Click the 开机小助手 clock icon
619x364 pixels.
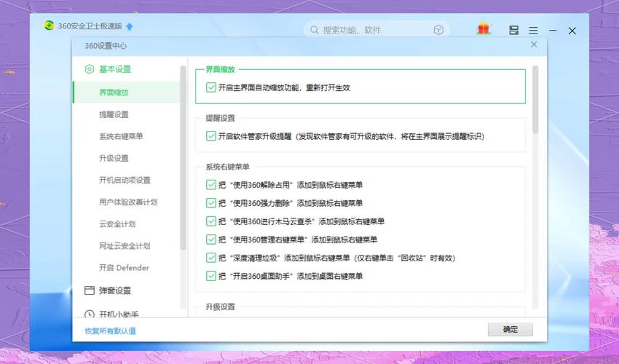click(90, 314)
